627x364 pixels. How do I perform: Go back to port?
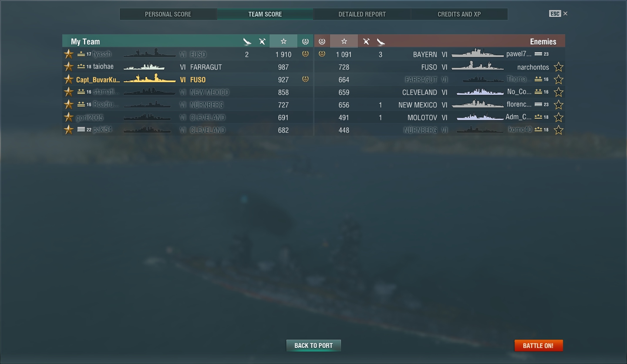tap(313, 346)
